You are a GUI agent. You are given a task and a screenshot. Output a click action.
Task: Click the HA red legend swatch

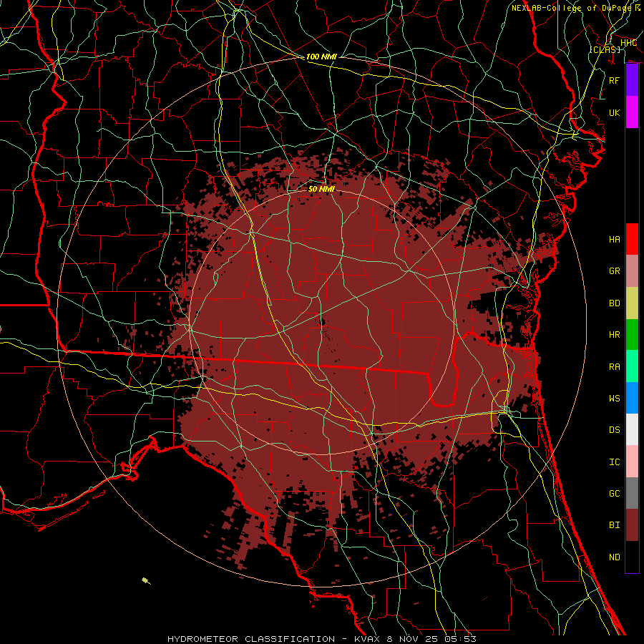point(632,239)
